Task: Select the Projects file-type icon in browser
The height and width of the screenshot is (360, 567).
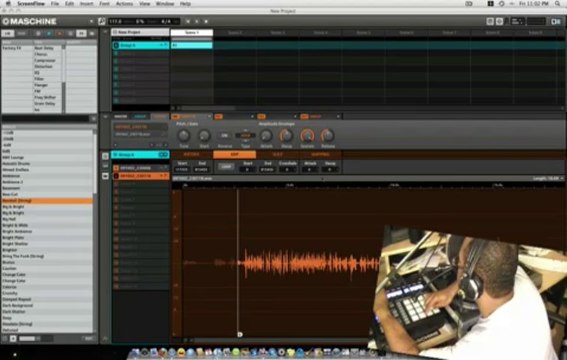Action: [38, 34]
